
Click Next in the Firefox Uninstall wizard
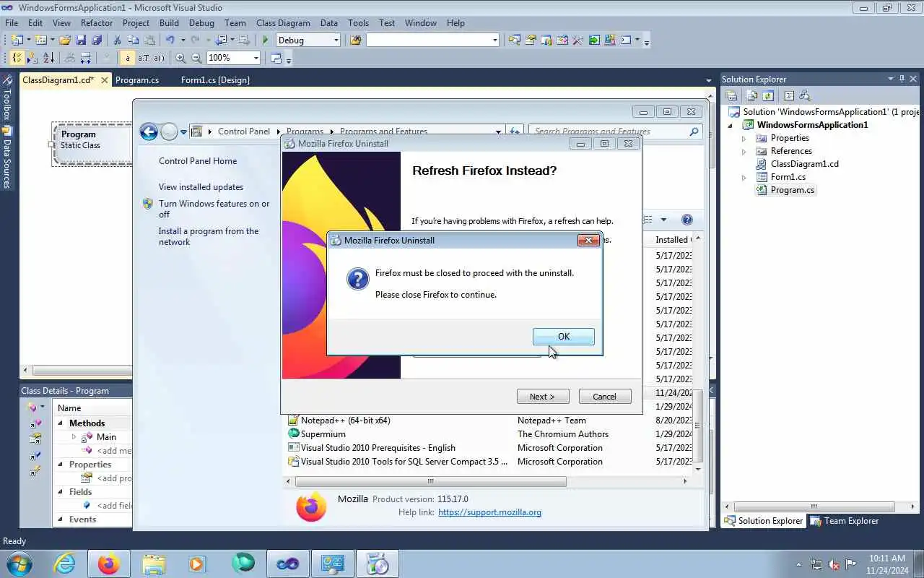click(x=543, y=397)
